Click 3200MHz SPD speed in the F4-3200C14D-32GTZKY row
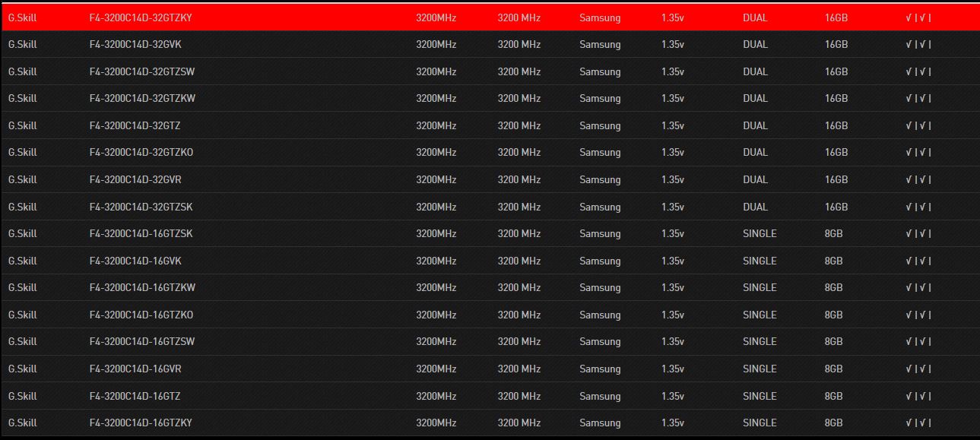The height and width of the screenshot is (440, 980). (x=436, y=17)
